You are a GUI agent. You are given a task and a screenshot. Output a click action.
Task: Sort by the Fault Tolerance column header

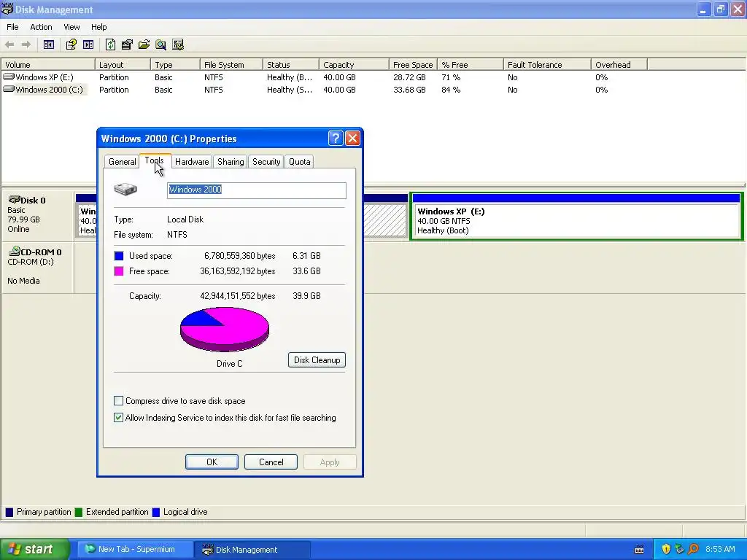coord(547,65)
